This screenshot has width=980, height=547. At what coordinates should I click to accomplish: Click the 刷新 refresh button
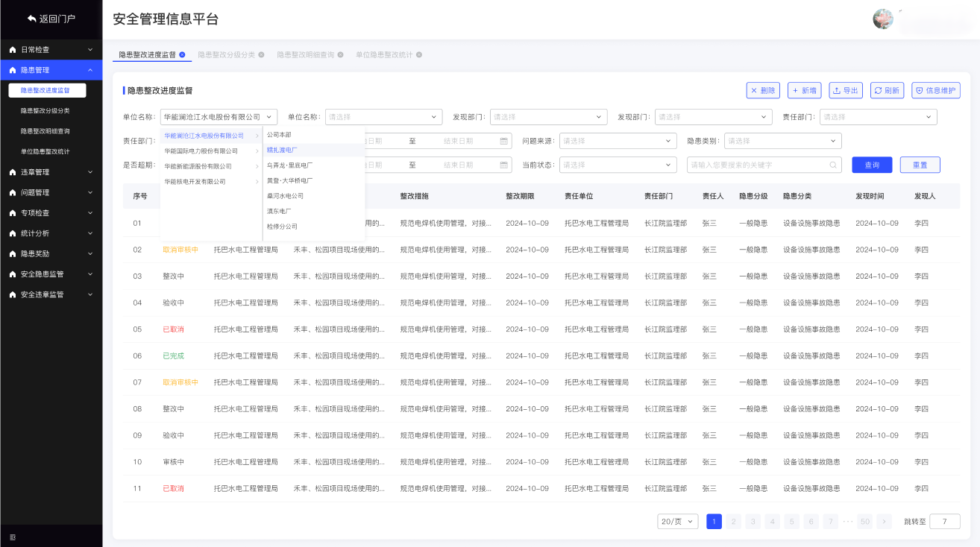[x=887, y=90]
